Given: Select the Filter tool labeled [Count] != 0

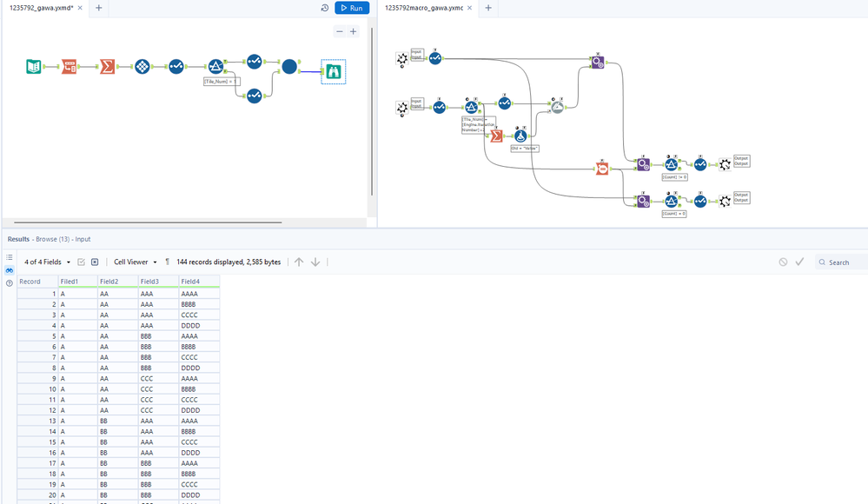Looking at the screenshot, I should (x=672, y=164).
